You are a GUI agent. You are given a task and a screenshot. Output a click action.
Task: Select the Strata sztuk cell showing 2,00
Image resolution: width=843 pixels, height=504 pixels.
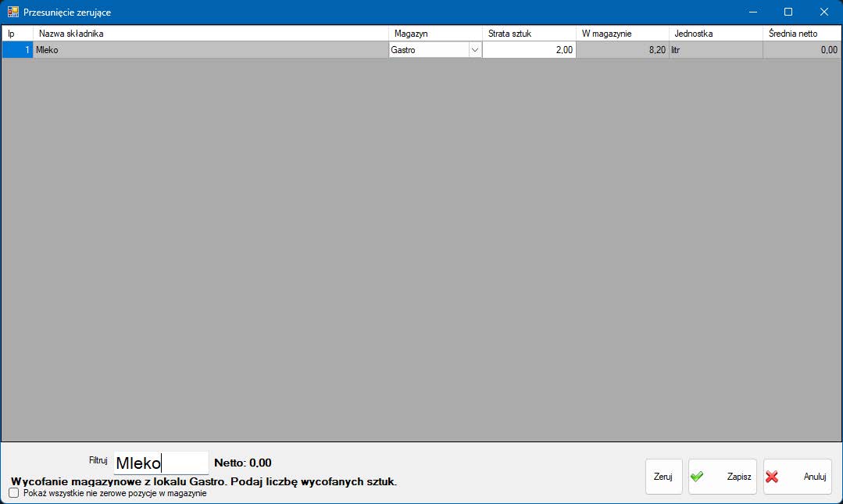[x=529, y=50]
